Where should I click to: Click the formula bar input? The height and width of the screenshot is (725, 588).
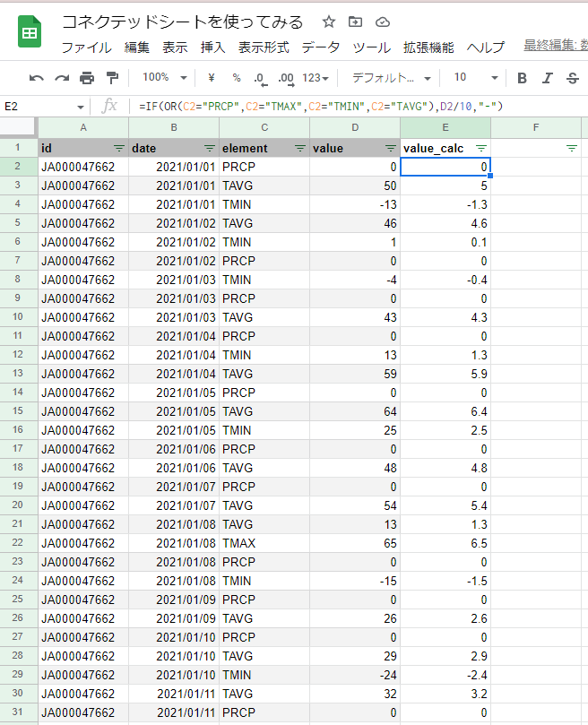[361, 107]
